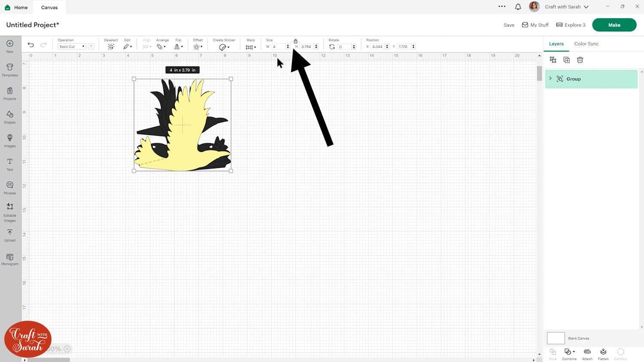This screenshot has width=644, height=362.
Task: Click the X position stepper arrows
Action: [387, 46]
